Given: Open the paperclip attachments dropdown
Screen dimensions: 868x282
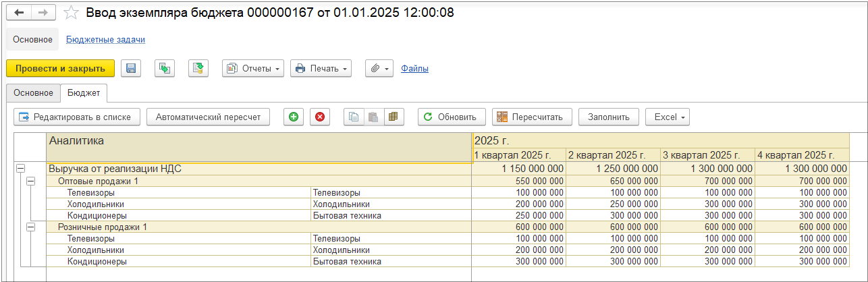Looking at the screenshot, I should pyautogui.click(x=379, y=68).
